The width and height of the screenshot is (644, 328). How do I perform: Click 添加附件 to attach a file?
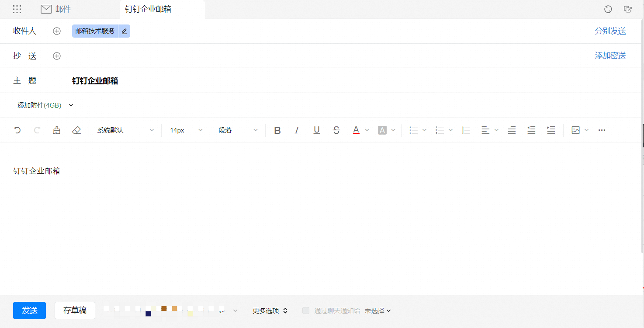(x=39, y=105)
